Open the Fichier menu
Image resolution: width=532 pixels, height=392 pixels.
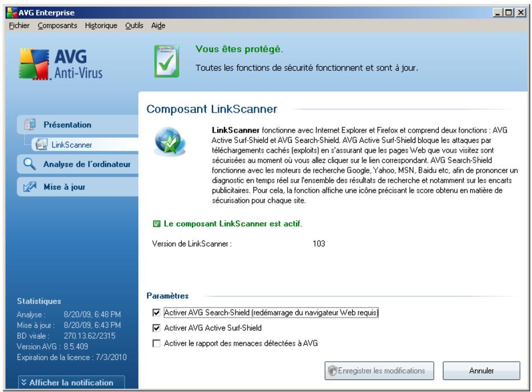(19, 26)
